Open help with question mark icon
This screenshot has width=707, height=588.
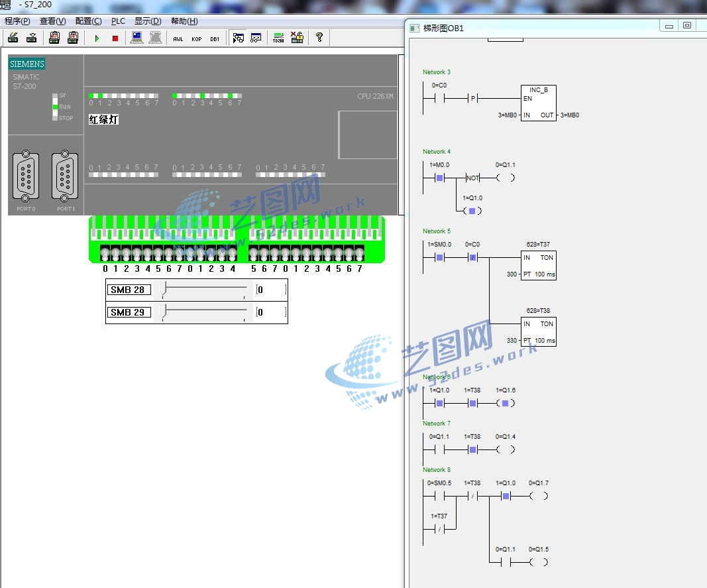coord(319,38)
